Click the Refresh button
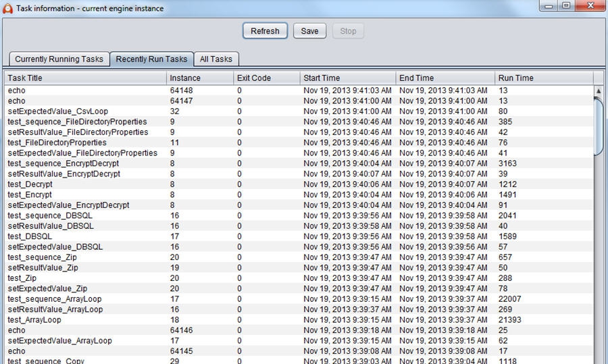Screen dimensions: 608x364 pyautogui.click(x=265, y=31)
